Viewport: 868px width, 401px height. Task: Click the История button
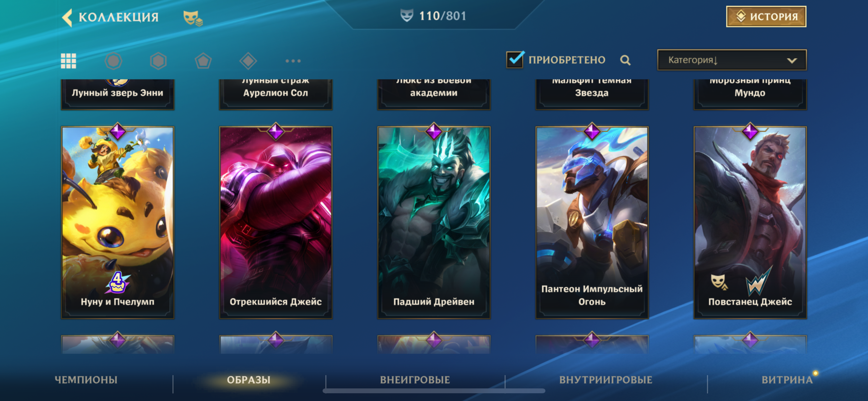pos(766,16)
